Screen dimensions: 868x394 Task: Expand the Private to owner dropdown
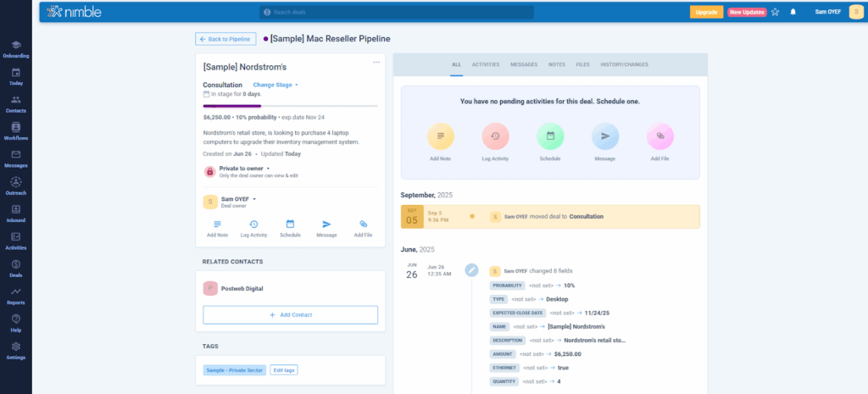239,169
